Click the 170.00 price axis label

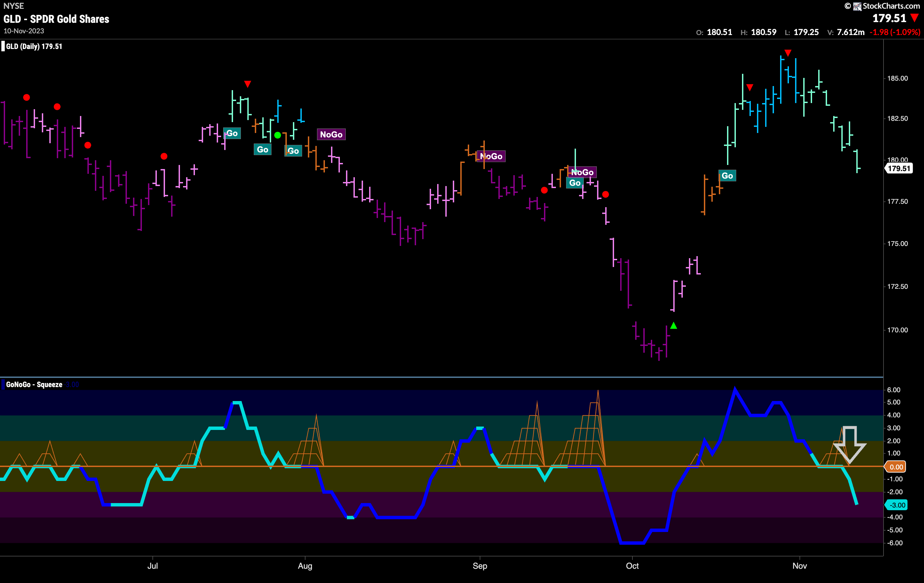point(897,330)
